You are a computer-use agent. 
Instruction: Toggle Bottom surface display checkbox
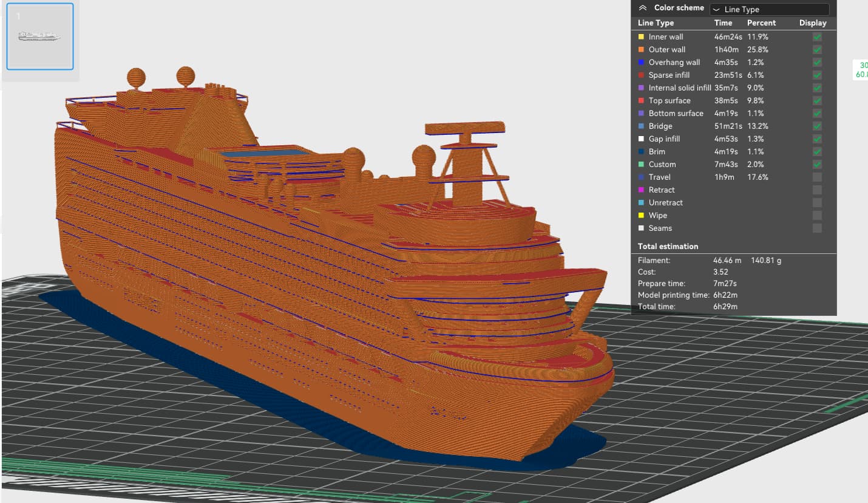click(x=817, y=113)
